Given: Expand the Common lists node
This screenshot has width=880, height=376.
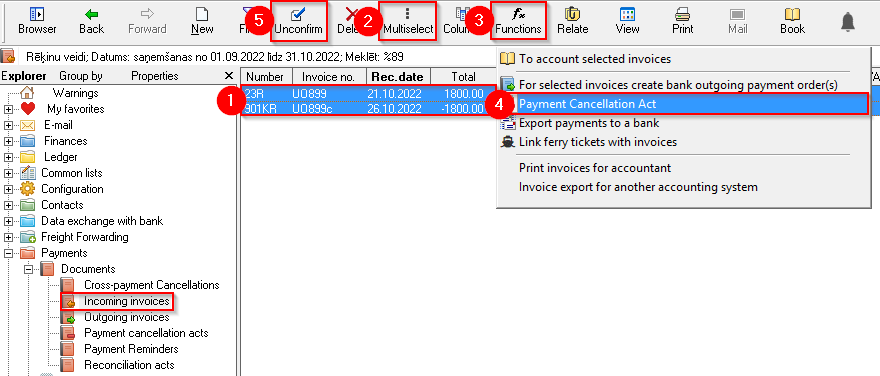Looking at the screenshot, I should 8,173.
